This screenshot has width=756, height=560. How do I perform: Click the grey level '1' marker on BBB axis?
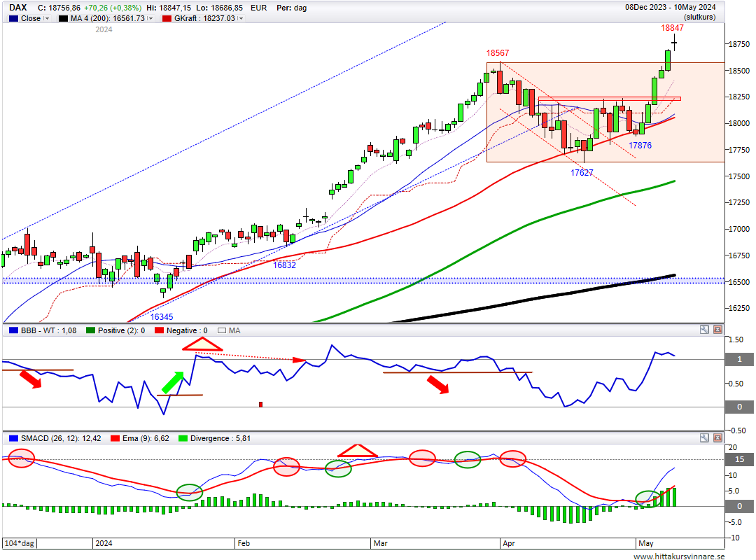(x=740, y=359)
